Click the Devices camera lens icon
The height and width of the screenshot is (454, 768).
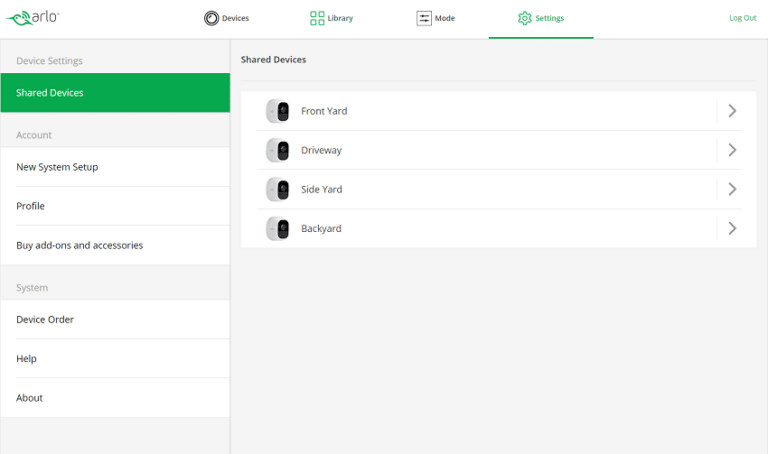211,18
